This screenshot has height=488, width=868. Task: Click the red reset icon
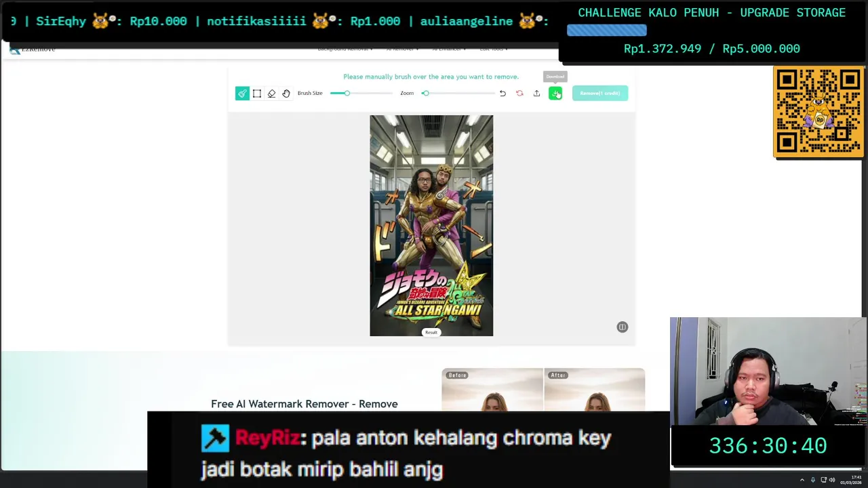(519, 94)
